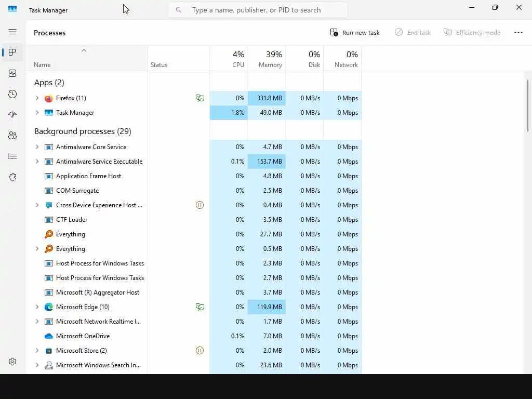Click the Application Frame Host icon
This screenshot has width=532, height=399.
[x=48, y=176]
